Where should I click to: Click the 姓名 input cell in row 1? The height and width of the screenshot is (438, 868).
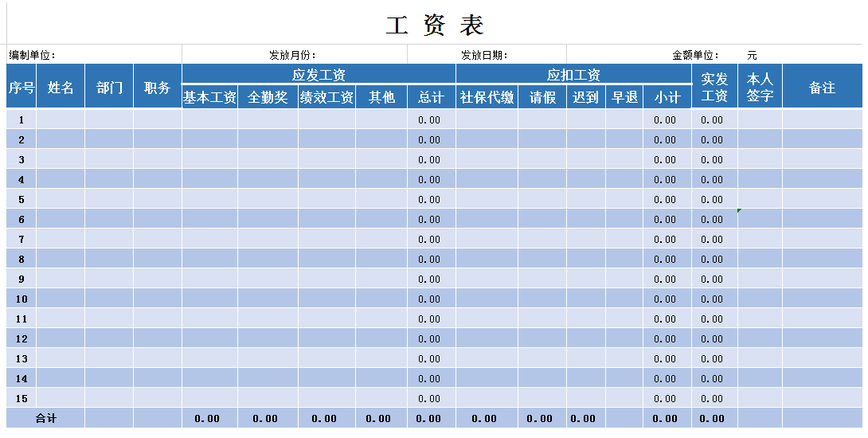[x=61, y=119]
